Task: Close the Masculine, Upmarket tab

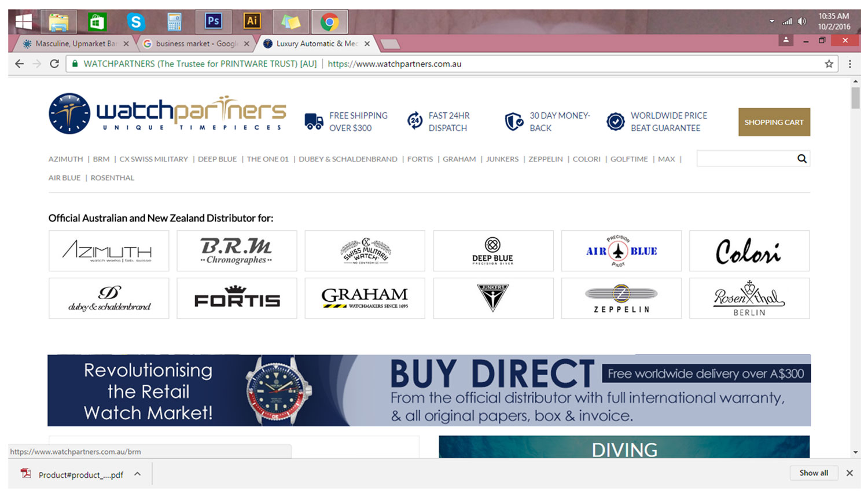Action: pyautogui.click(x=126, y=43)
